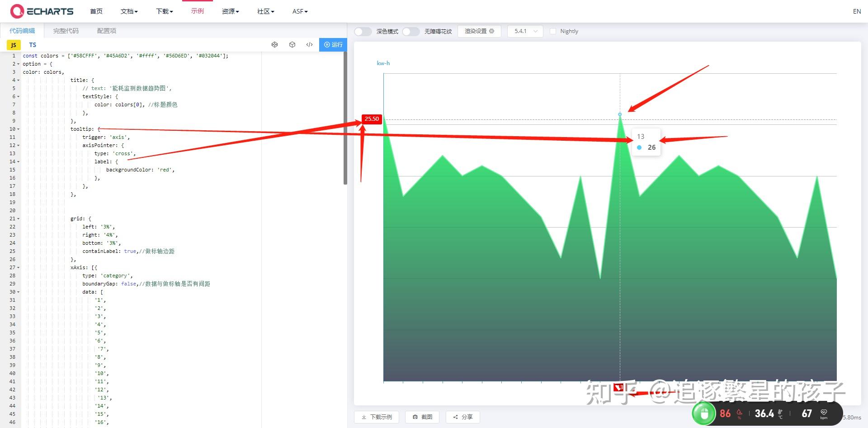This screenshot has height=428, width=868.
Task: Click the data point circle at chart peak
Action: 620,114
